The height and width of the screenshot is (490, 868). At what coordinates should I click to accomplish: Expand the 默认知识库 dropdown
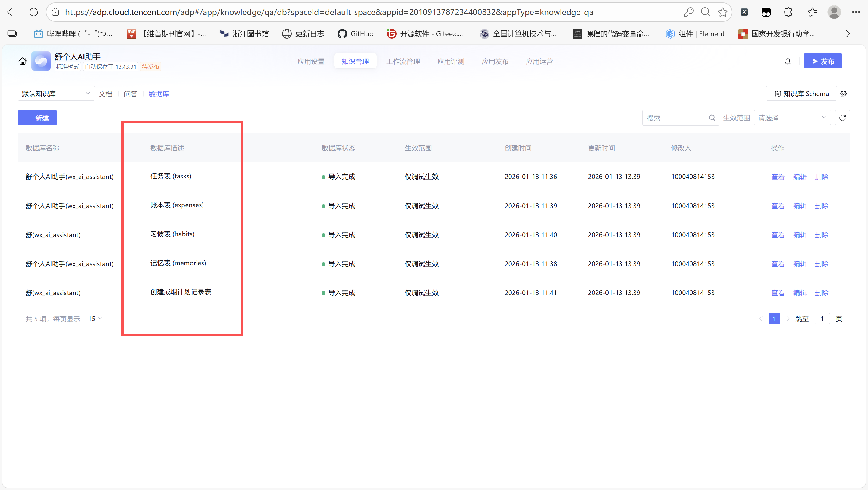(56, 94)
